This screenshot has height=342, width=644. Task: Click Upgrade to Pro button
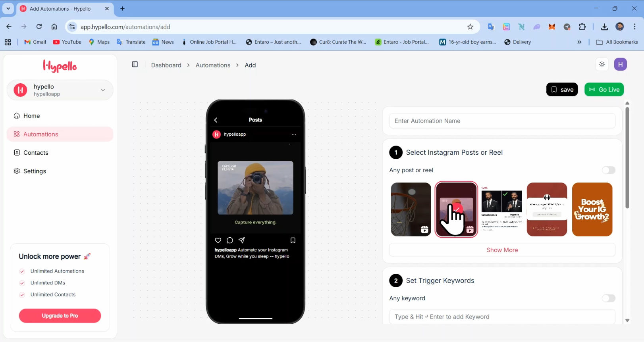[x=60, y=316]
